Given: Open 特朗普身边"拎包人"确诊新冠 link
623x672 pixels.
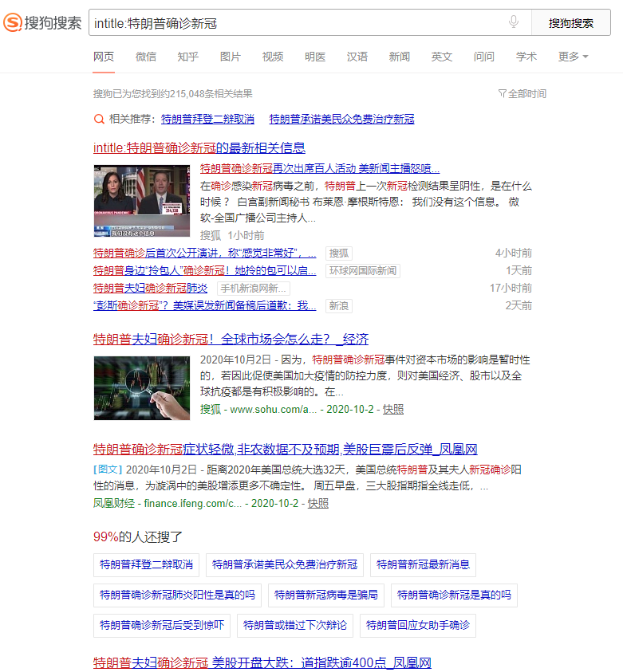Looking at the screenshot, I should point(204,271).
